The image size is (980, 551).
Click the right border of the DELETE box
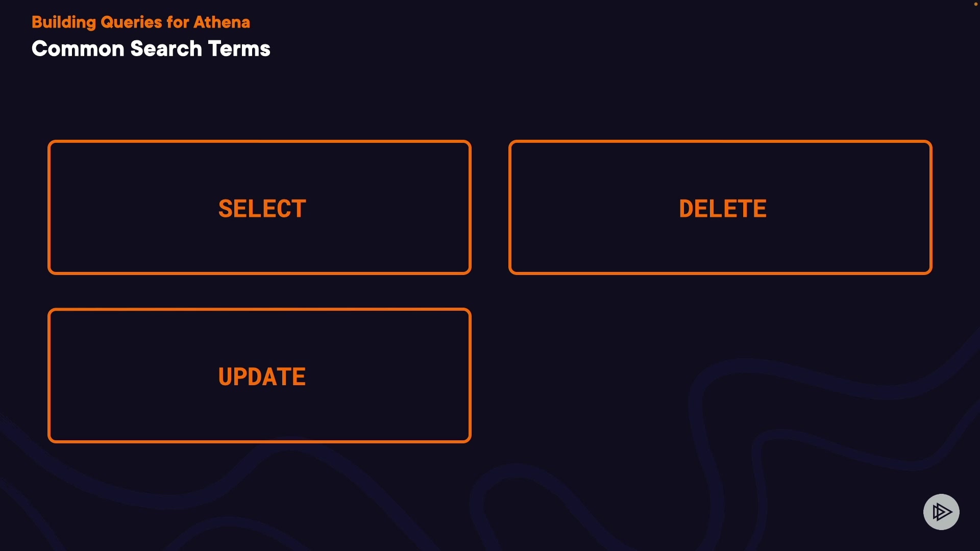[931, 207]
